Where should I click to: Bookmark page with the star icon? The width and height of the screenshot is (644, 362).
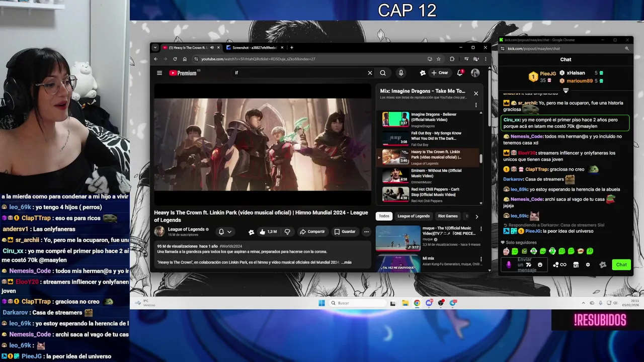439,59
